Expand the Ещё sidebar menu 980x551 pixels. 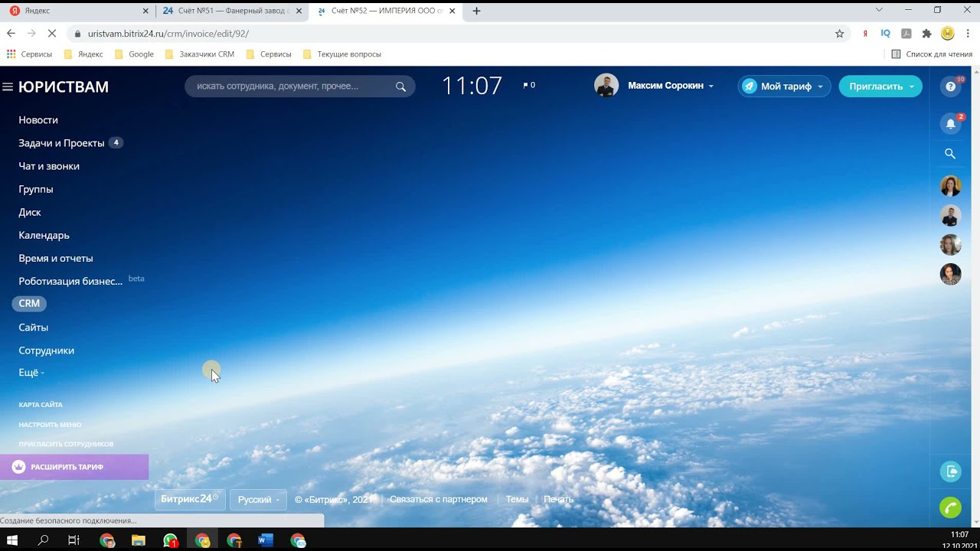31,373
